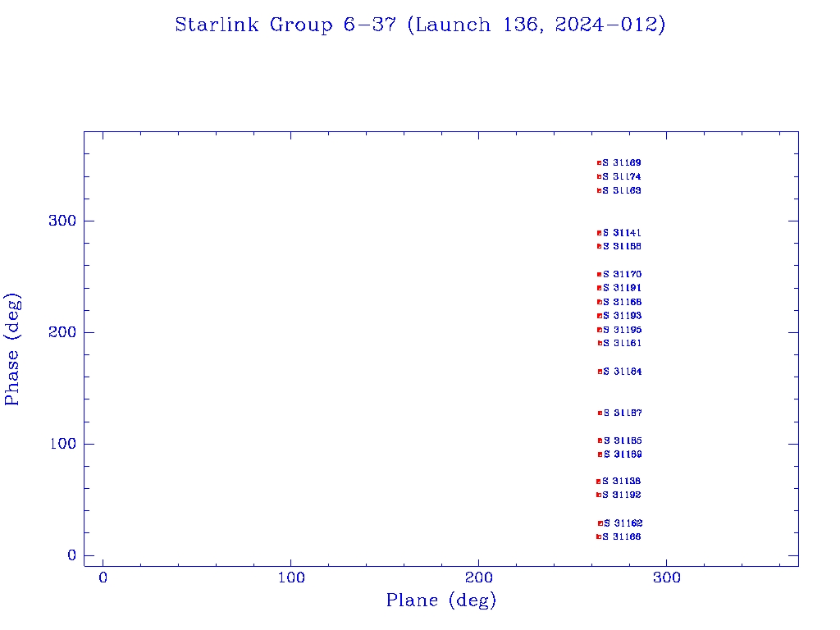This screenshot has width=840, height=630.
Task: Click the red marker beside S 31161
Action: point(600,344)
